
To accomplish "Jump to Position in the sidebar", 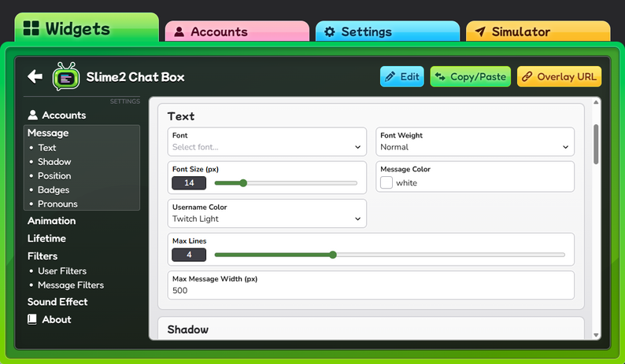I will 54,175.
